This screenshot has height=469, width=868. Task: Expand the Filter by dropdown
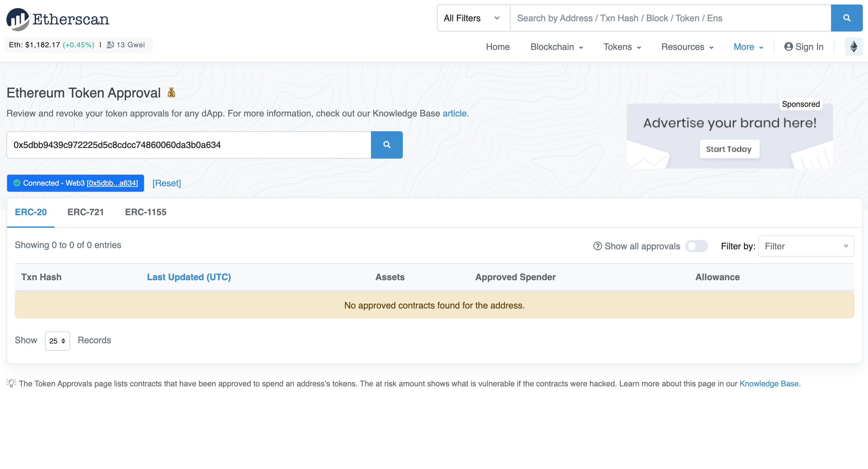coord(806,246)
